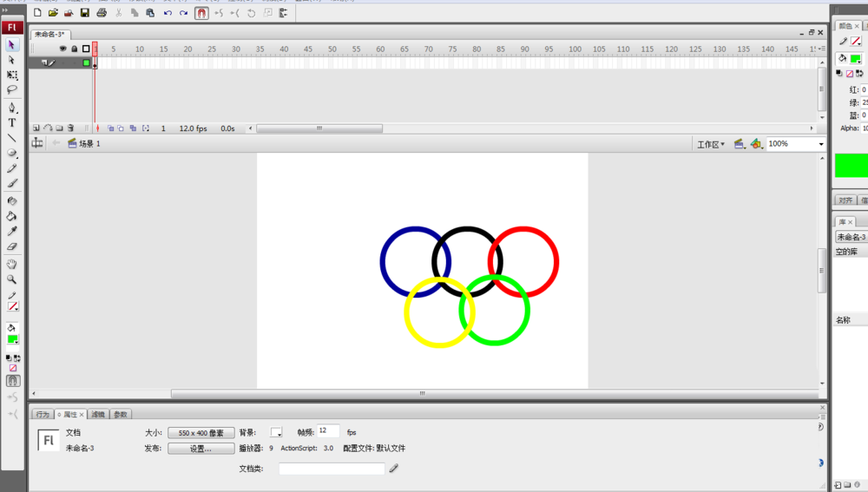Select the Eyedropper tool
This screenshot has width=868, height=492.
tap(11, 232)
